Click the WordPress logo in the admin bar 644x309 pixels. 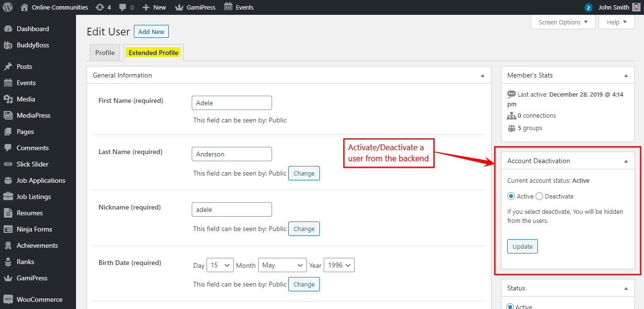pos(7,7)
